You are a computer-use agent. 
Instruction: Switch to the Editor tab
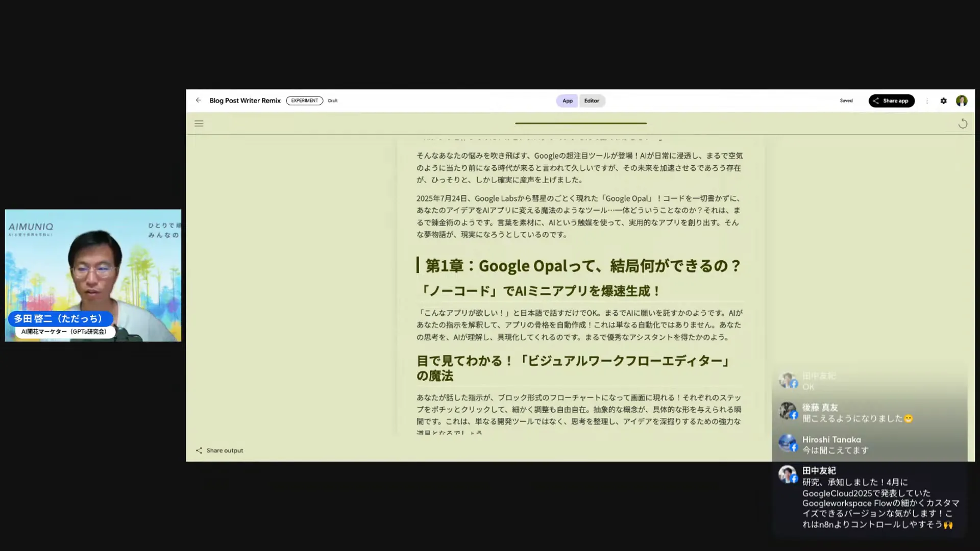click(592, 101)
